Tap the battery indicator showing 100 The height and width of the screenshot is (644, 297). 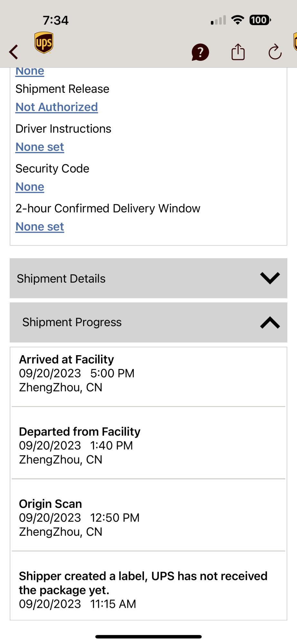click(x=260, y=20)
